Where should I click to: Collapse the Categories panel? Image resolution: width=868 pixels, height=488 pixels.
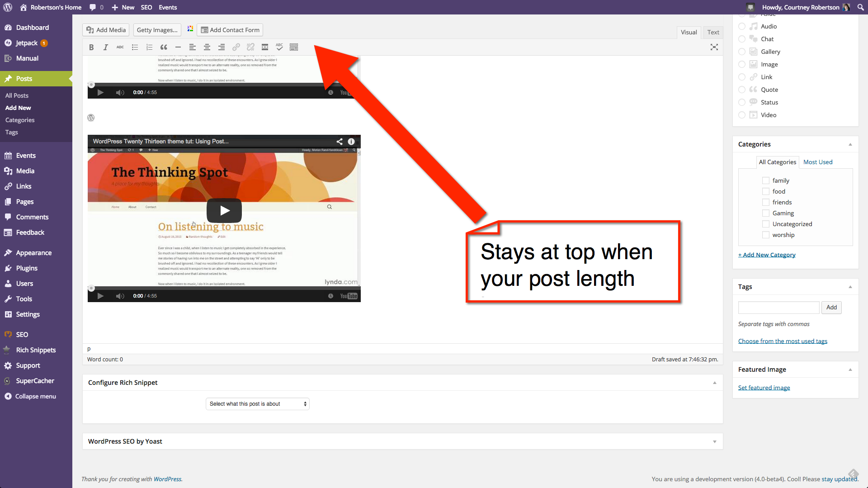[x=850, y=144]
